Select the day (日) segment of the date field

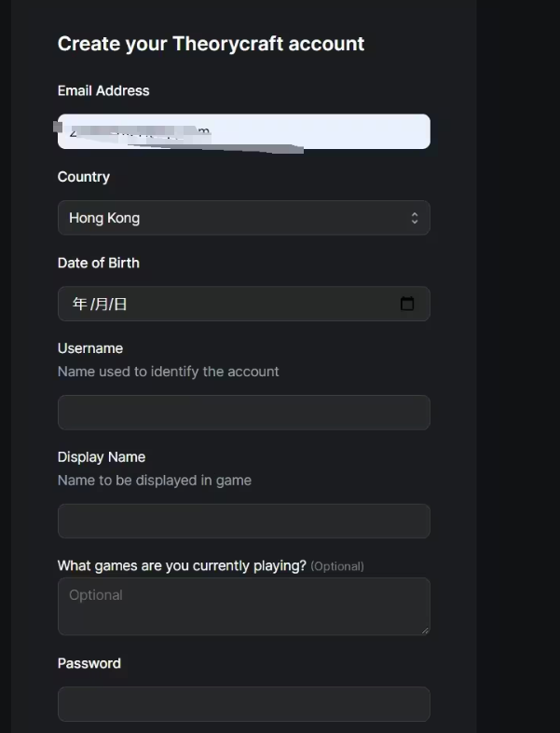click(120, 304)
